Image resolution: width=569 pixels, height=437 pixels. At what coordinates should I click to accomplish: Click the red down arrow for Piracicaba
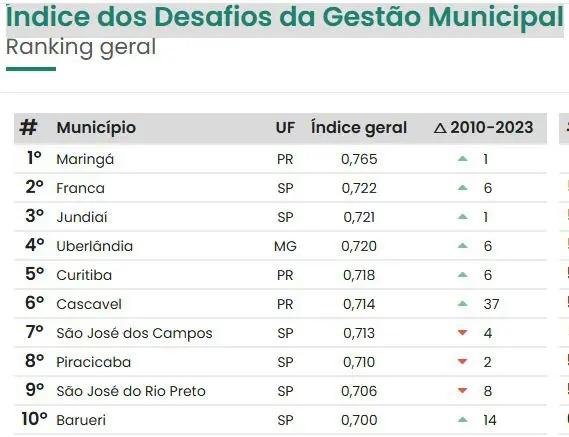pos(463,362)
